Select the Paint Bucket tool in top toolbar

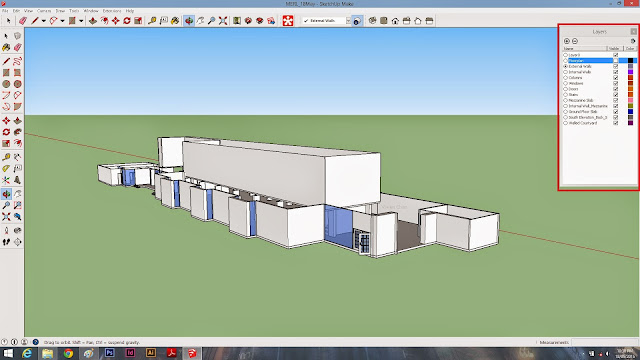coord(175,20)
